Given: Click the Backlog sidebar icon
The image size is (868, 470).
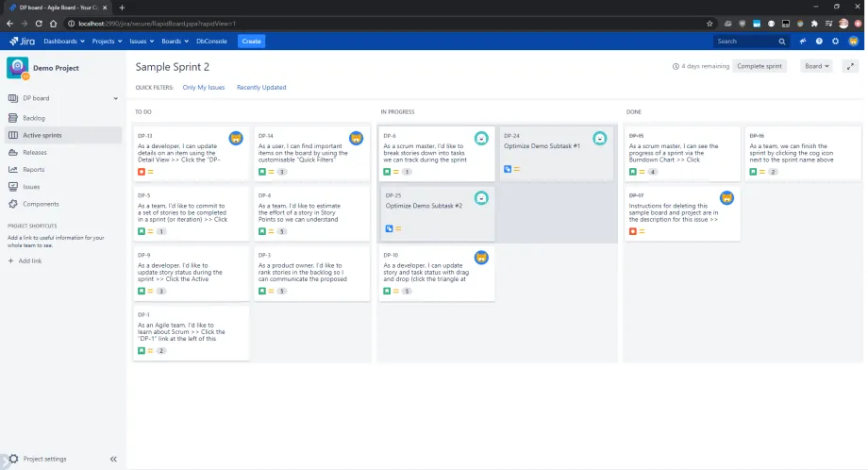Looking at the screenshot, I should click(12, 118).
